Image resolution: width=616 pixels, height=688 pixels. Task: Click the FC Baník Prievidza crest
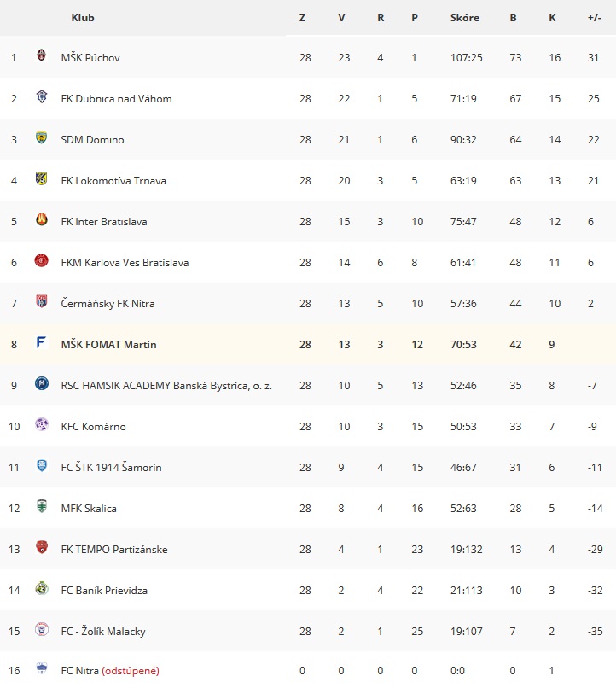[41, 588]
